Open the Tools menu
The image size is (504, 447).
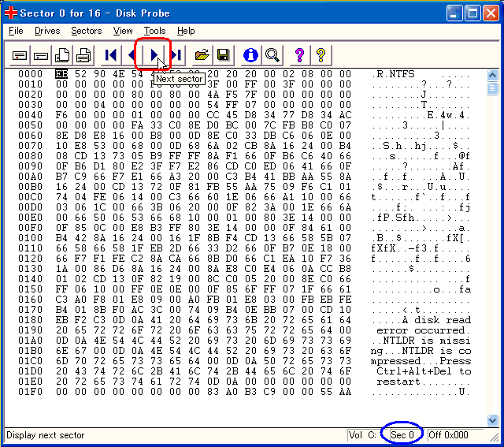pos(154,31)
